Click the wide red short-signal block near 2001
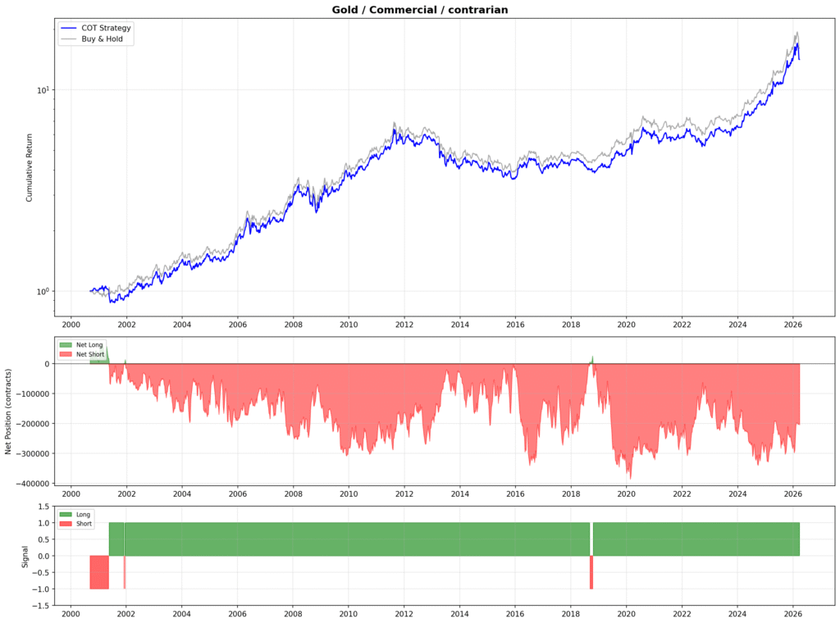Screen dimensions: 840x623 click(99, 572)
